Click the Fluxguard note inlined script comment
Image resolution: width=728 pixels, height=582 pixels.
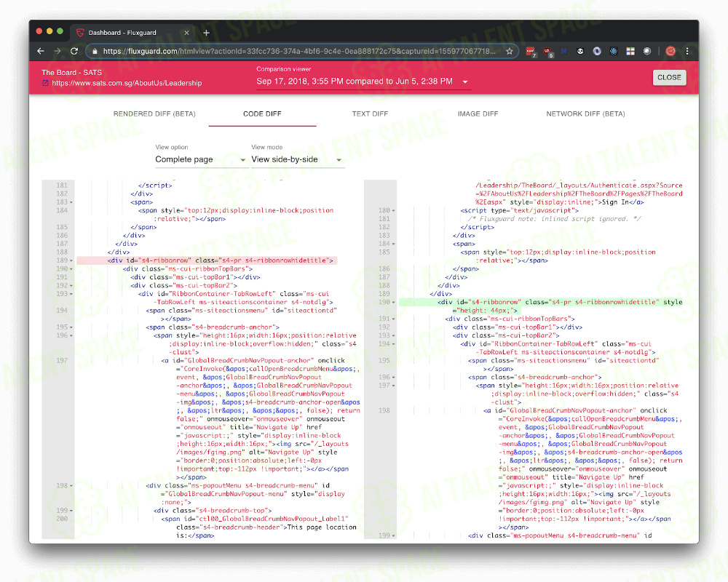point(554,218)
